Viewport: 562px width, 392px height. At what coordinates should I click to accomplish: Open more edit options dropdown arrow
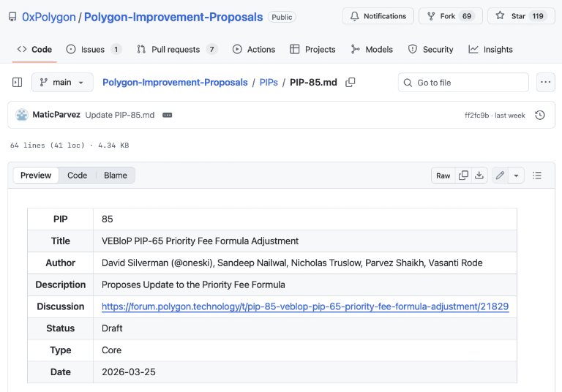(x=516, y=176)
